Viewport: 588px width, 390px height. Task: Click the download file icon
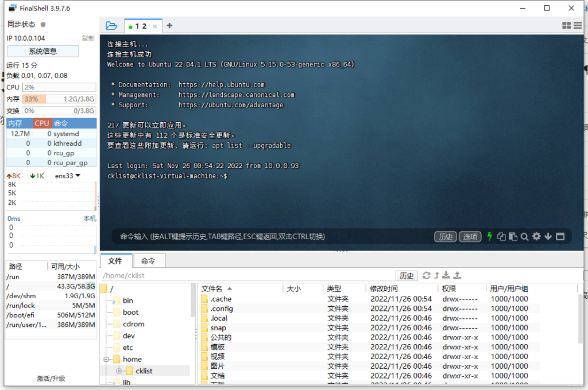(446, 275)
